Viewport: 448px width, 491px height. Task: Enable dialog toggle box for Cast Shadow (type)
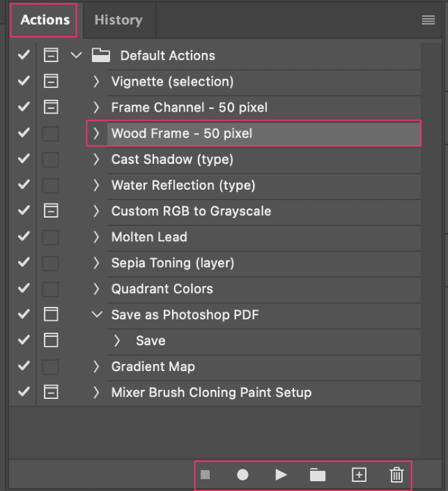[x=51, y=159]
